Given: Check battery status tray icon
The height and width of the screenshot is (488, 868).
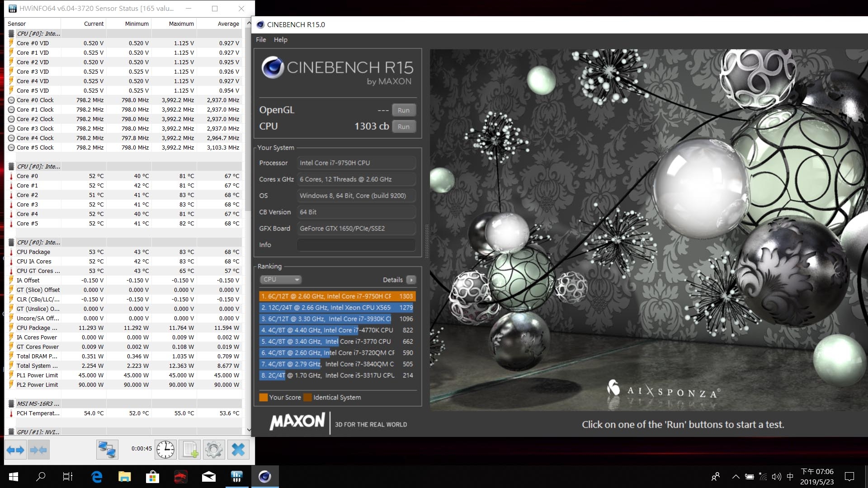Looking at the screenshot, I should [x=750, y=477].
